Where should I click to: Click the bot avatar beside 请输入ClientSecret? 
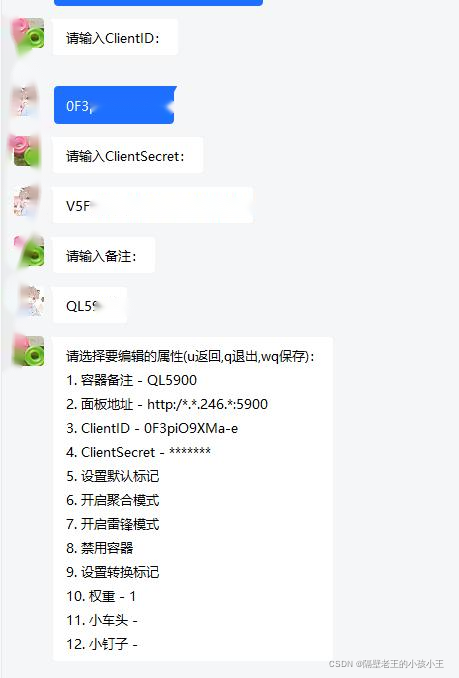click(27, 151)
